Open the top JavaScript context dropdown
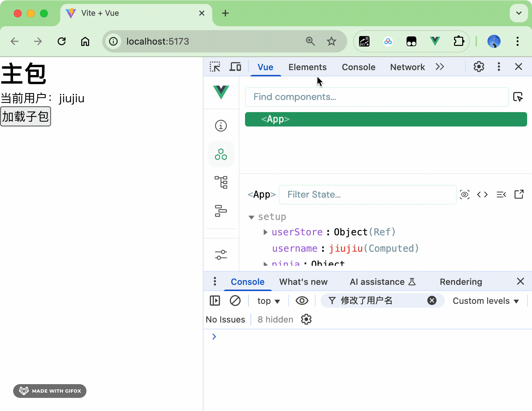Screen dimensions: 532x411 click(x=269, y=301)
